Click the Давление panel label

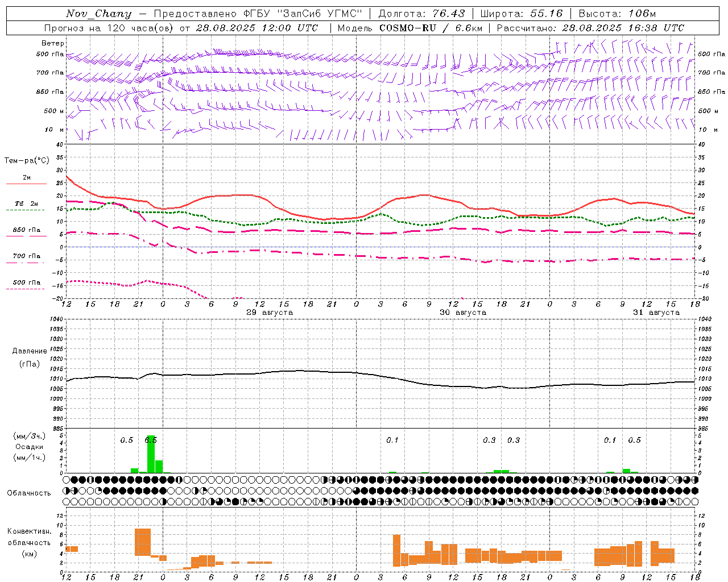30,351
